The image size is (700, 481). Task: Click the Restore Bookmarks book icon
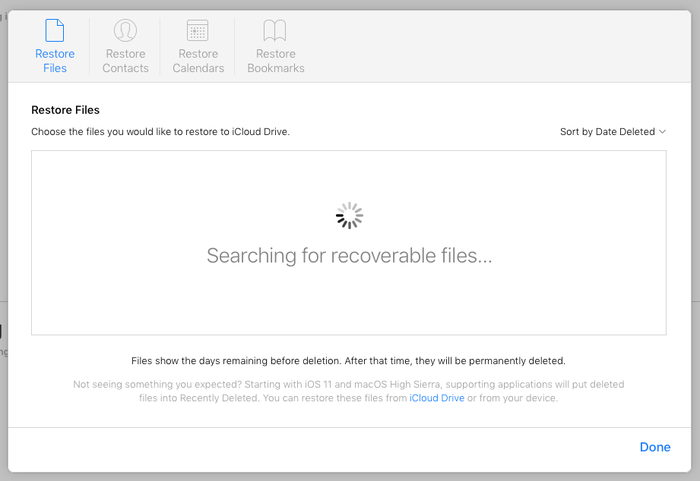point(275,30)
